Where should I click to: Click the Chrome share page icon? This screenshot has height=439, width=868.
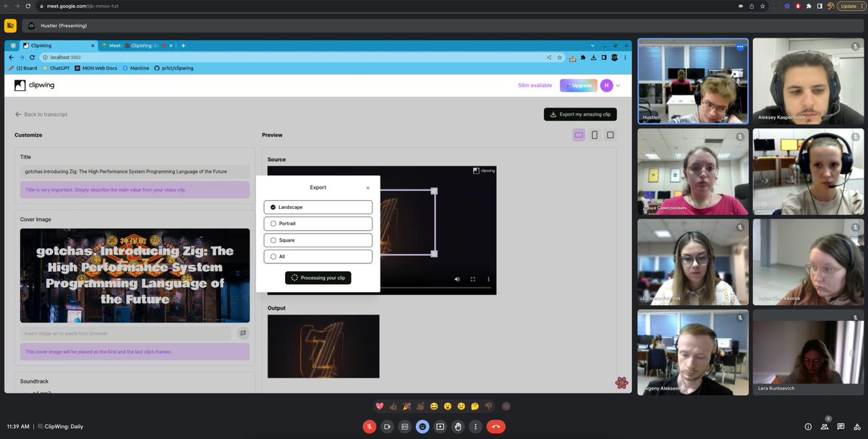752,6
